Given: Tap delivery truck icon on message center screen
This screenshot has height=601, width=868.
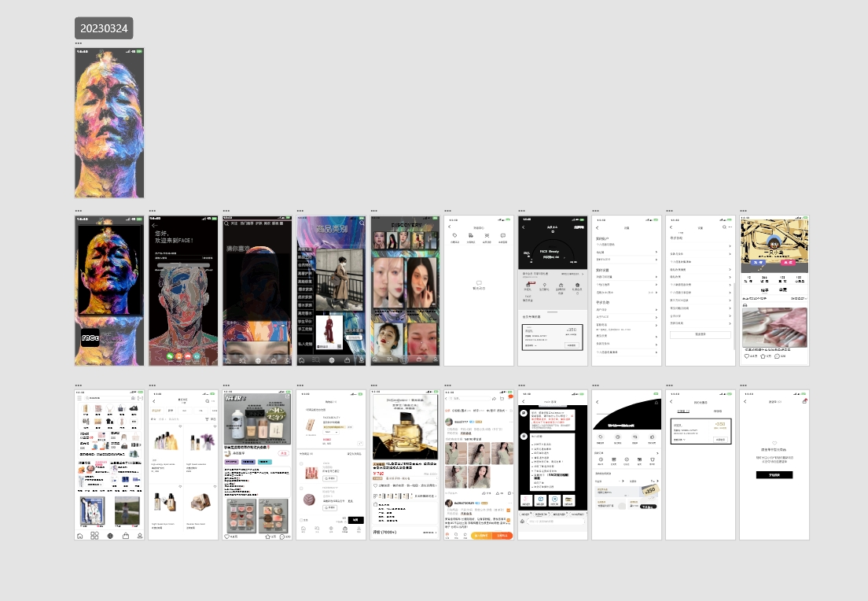Looking at the screenshot, I should pyautogui.click(x=470, y=236).
